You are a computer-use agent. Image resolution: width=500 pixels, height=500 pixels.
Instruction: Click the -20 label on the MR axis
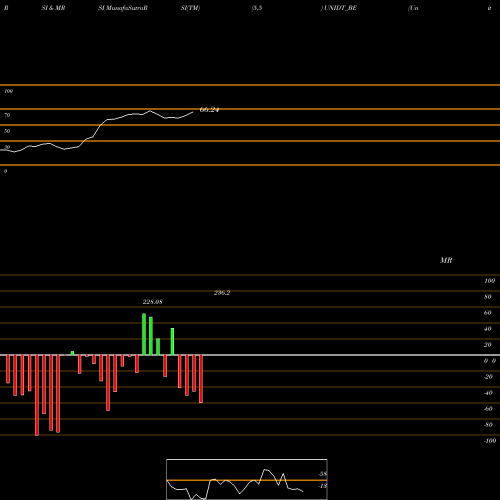tap(488, 377)
